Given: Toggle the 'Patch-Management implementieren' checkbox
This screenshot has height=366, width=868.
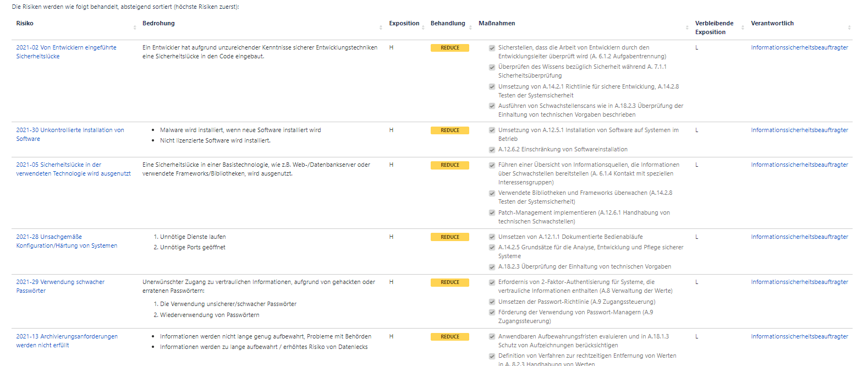Looking at the screenshot, I should (x=492, y=213).
